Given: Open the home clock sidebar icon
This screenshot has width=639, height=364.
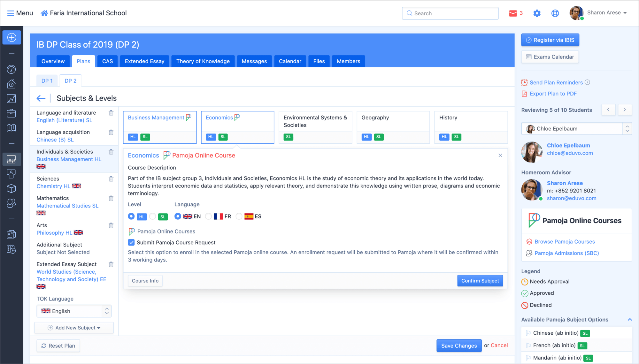Looking at the screenshot, I should pyautogui.click(x=12, y=84).
